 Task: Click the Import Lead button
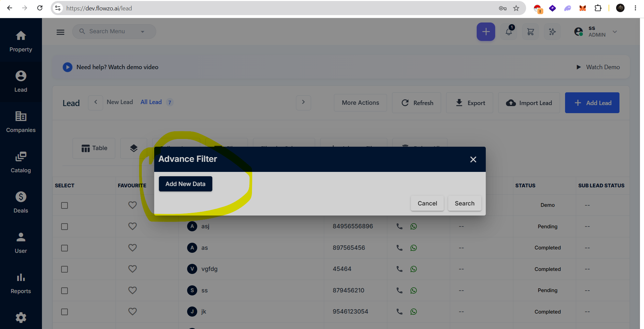pos(529,103)
